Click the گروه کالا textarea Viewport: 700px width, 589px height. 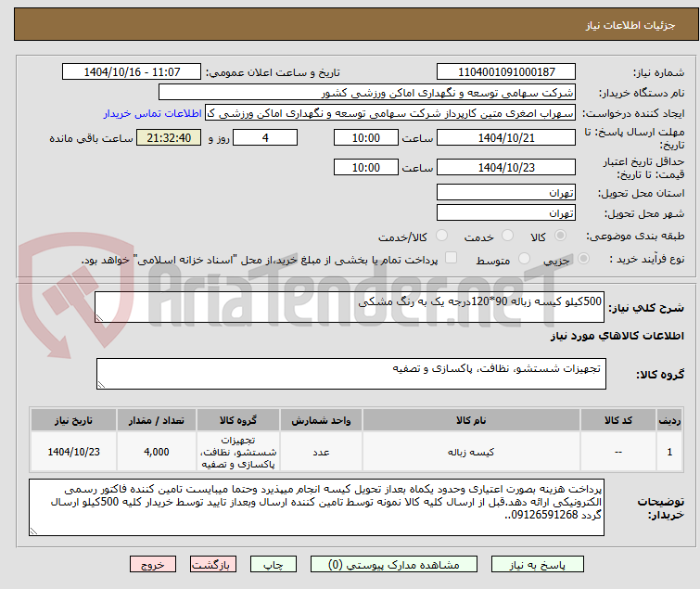[350, 374]
